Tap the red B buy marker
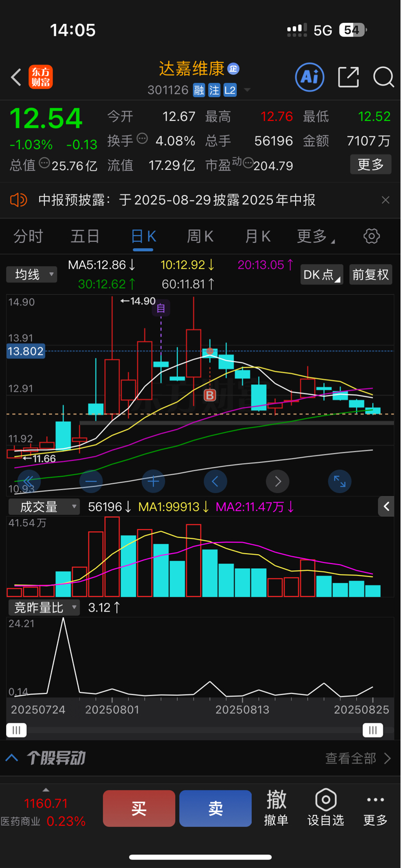Viewport: 401px width, 868px height. click(210, 395)
